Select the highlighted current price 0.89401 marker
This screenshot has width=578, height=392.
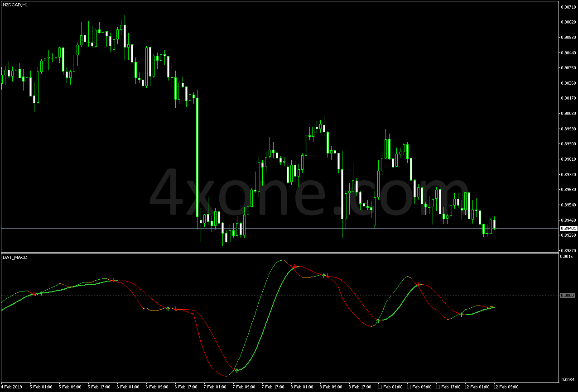[x=568, y=229]
